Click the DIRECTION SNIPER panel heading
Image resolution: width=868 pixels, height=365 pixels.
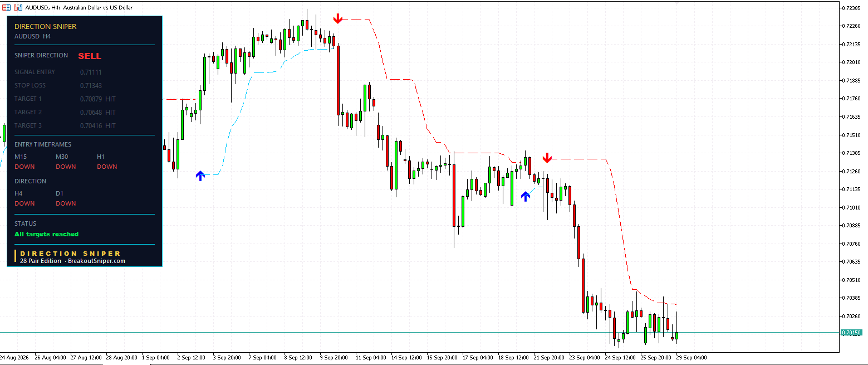[x=46, y=26]
